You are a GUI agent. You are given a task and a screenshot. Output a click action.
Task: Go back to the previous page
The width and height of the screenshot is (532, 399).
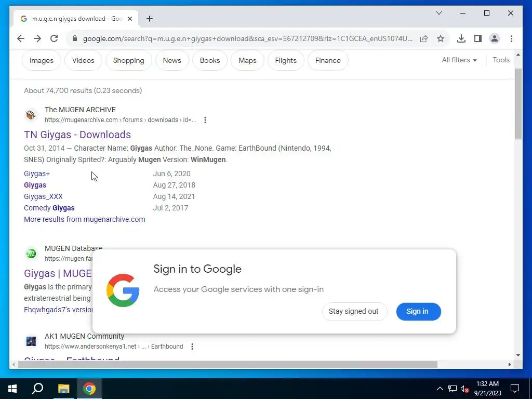pos(21,38)
